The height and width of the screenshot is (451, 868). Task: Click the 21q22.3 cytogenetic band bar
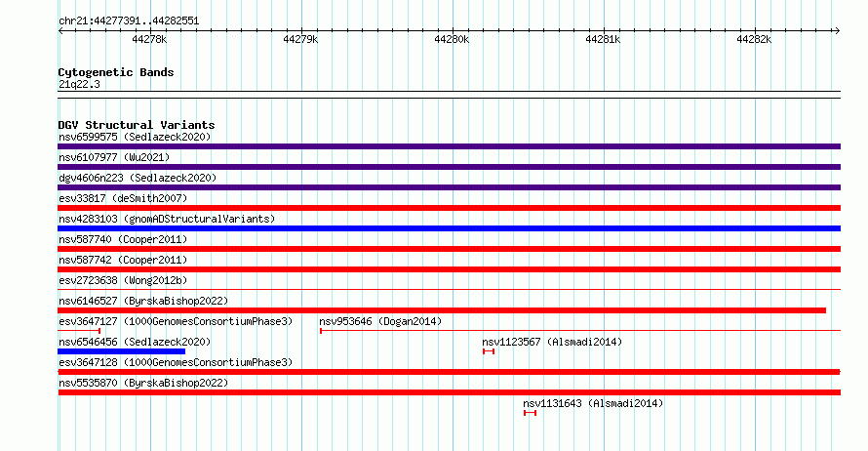pyautogui.click(x=449, y=95)
